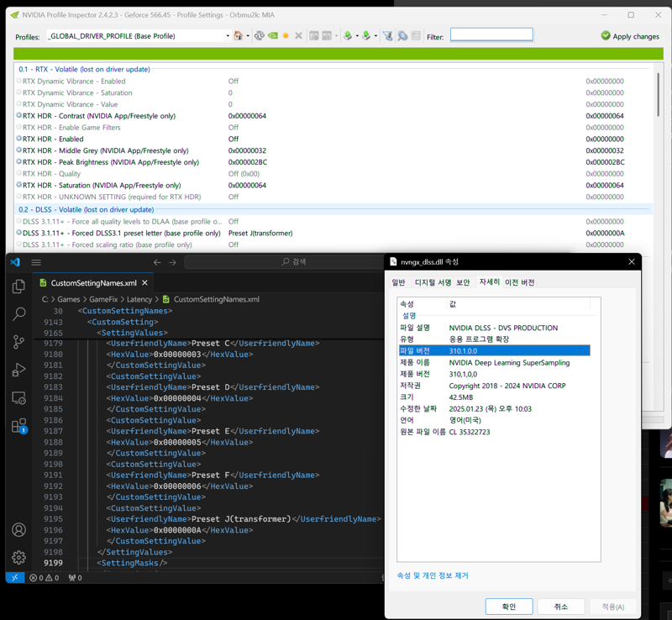
Task: Click the orange sun create profile icon
Action: pos(286,36)
